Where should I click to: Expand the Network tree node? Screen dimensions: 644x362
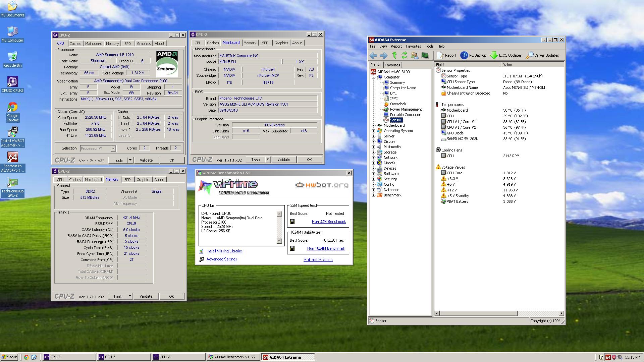[x=373, y=158]
